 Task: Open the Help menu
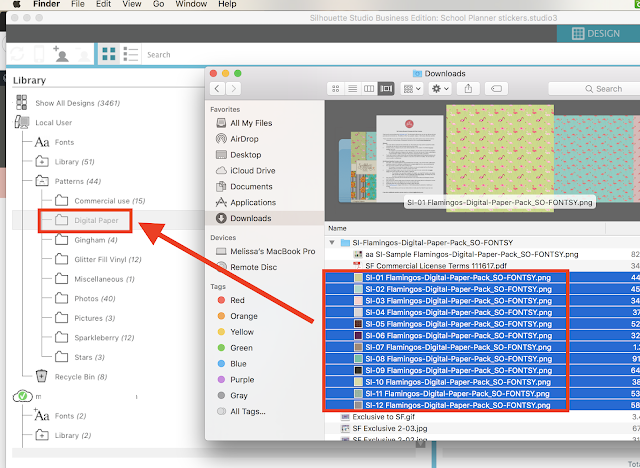[x=227, y=4]
